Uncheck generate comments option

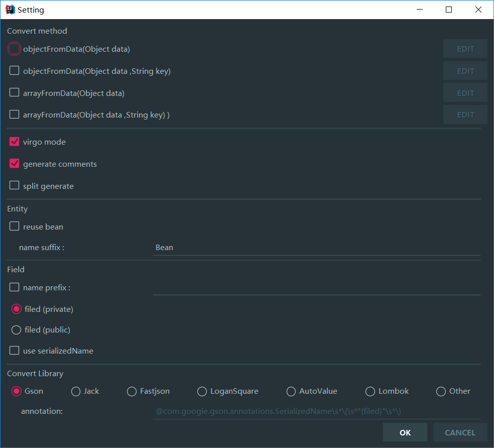(x=15, y=164)
